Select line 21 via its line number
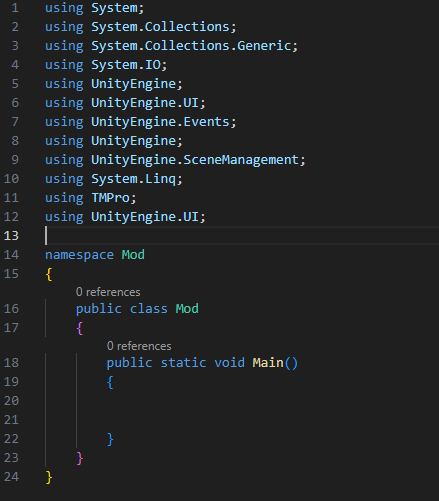Screen dimensions: 439x501 (x=11, y=420)
